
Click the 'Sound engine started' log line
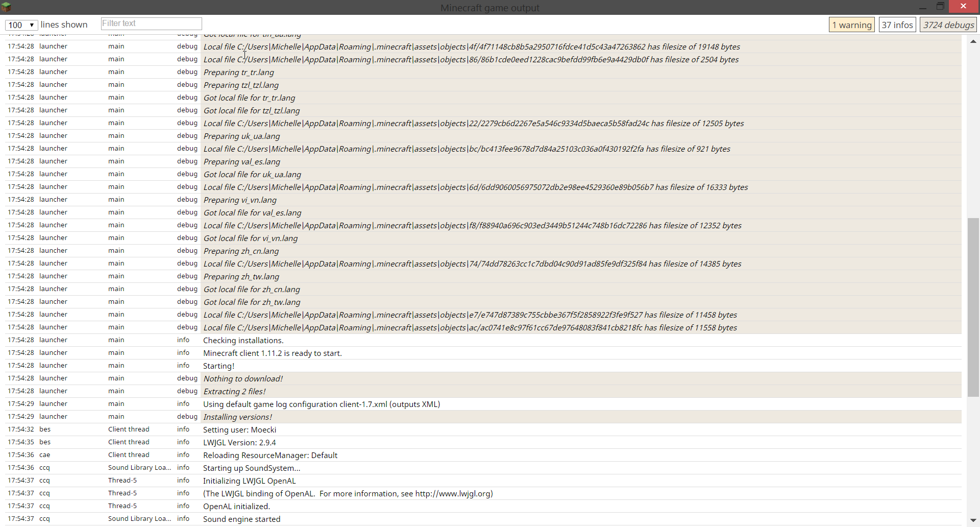click(x=241, y=519)
